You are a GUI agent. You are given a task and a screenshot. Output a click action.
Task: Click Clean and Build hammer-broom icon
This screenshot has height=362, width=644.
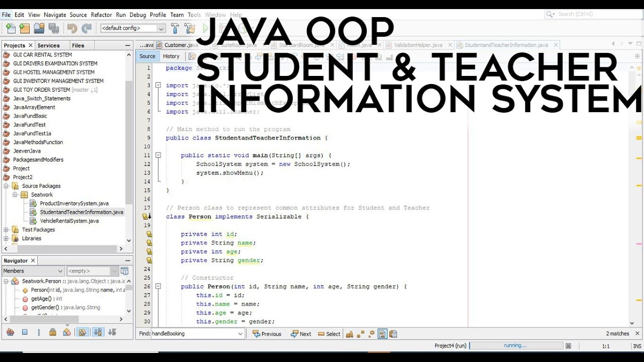click(x=190, y=29)
